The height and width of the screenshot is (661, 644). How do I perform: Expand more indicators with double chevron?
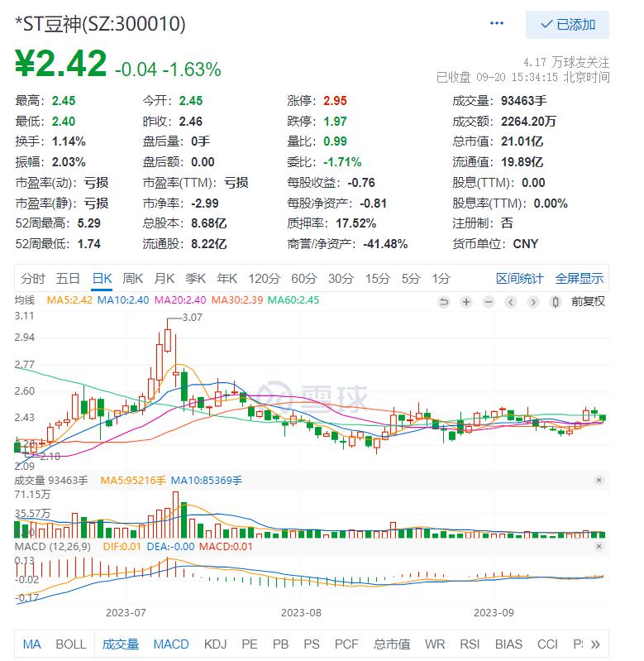pos(594,644)
